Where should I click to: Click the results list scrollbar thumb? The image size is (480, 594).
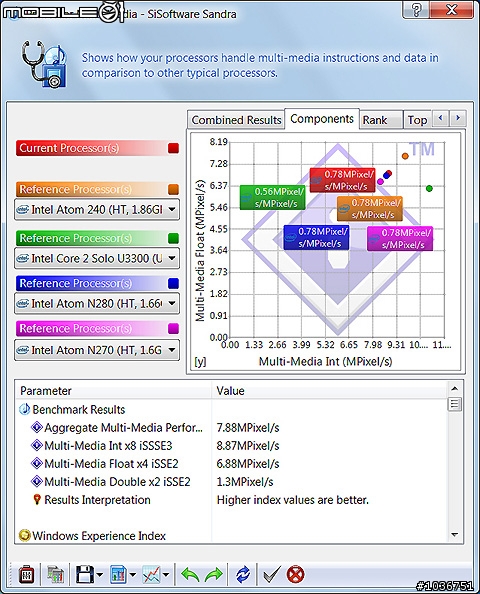(x=455, y=404)
